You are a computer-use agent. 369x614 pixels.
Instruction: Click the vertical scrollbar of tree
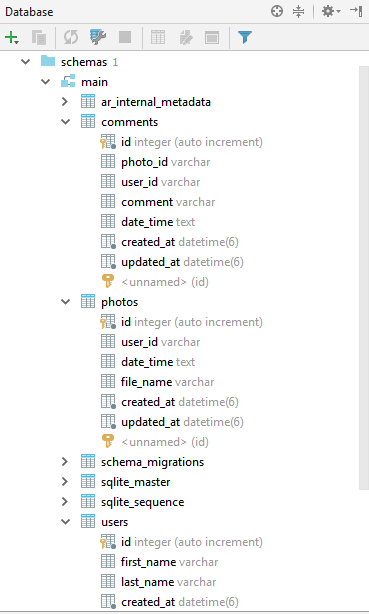364,278
